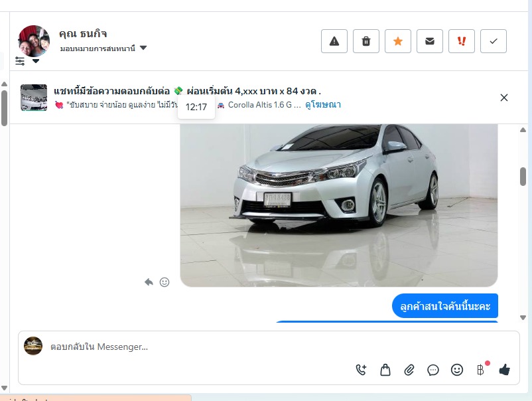Viewport: 532px width, 401px height.
Task: Click the chat scrollbar thumb
Action: pos(523,177)
